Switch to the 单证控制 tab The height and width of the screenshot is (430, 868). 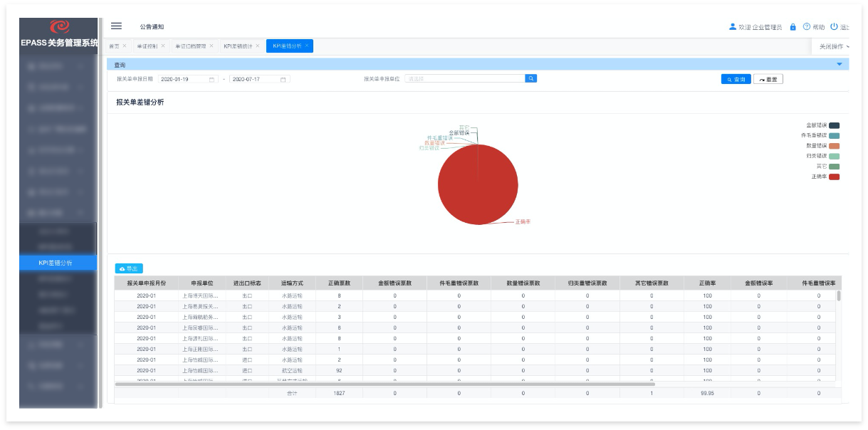pyautogui.click(x=147, y=46)
